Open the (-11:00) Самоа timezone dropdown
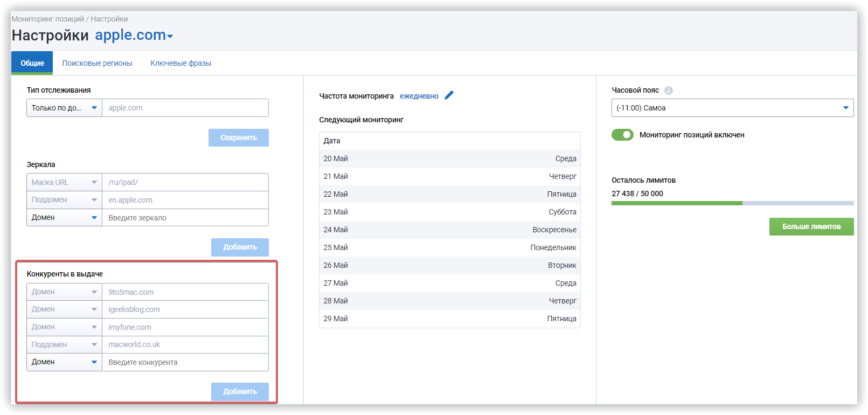This screenshot has height=415, width=868. point(732,108)
